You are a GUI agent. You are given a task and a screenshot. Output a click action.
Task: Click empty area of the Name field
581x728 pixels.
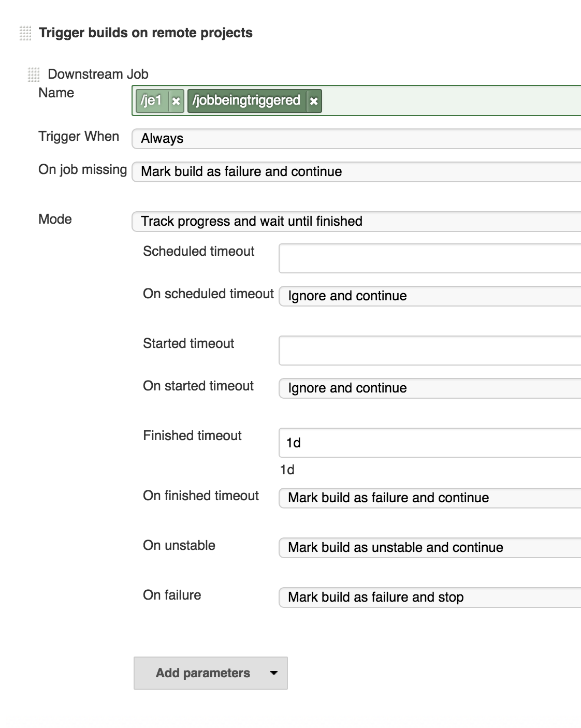pos(451,100)
